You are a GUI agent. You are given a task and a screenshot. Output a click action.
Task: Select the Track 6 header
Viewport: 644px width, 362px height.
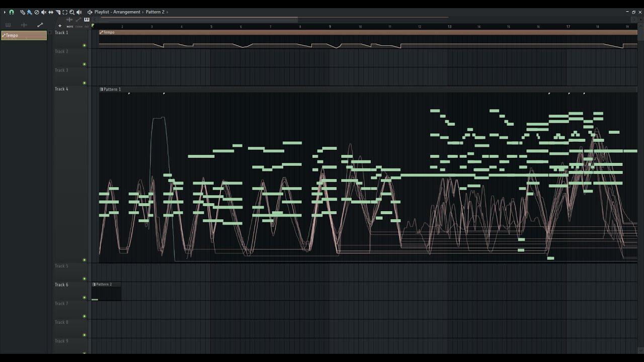click(70, 291)
